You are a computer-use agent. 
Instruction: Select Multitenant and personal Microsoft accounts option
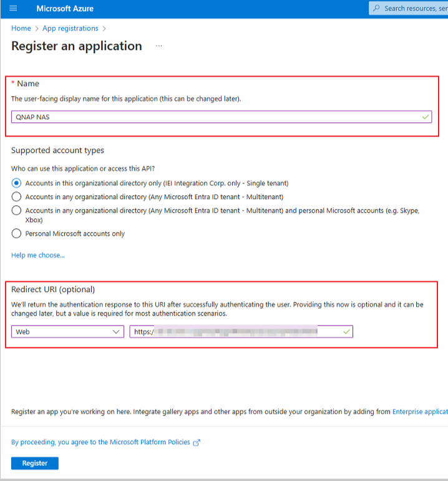(16, 211)
